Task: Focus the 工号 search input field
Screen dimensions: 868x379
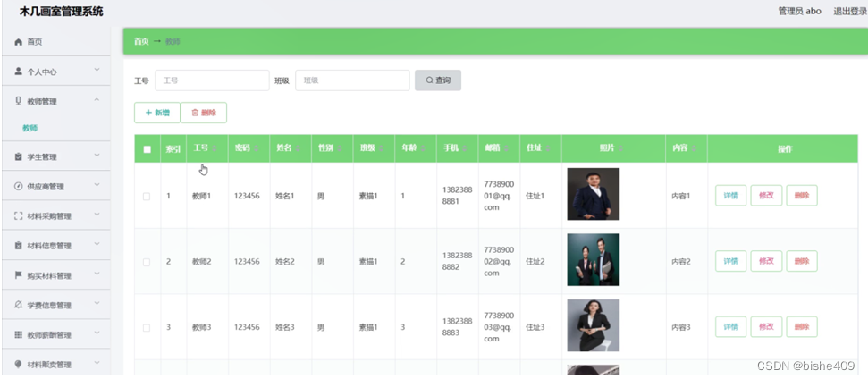Action: pos(212,80)
